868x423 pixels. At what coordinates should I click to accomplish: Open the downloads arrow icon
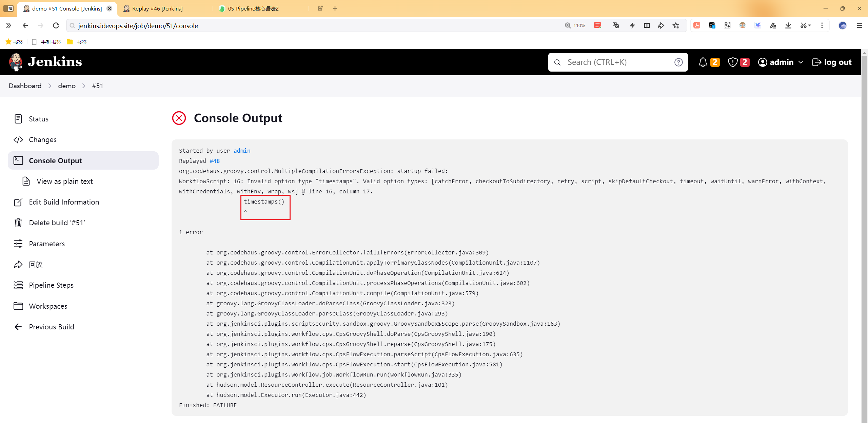tap(788, 25)
